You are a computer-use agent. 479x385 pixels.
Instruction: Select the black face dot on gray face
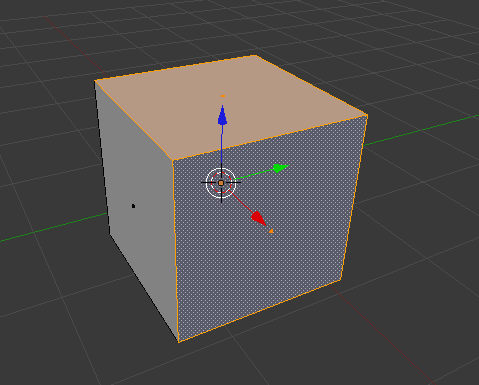pos(133,206)
